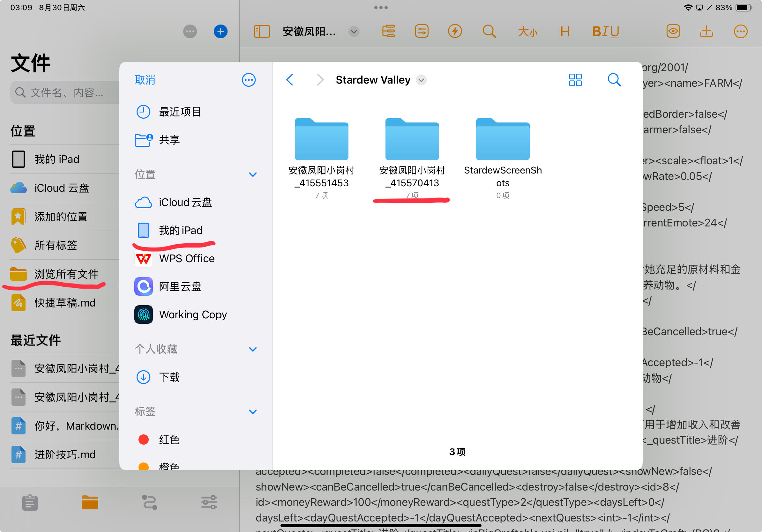Open the sliders settings tab at bottom bar
Viewport: 762px width, 532px height.
pos(209,503)
